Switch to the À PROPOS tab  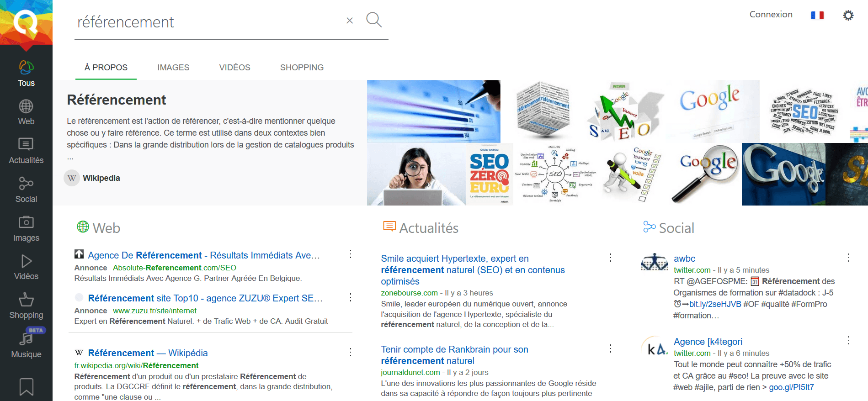tap(106, 67)
